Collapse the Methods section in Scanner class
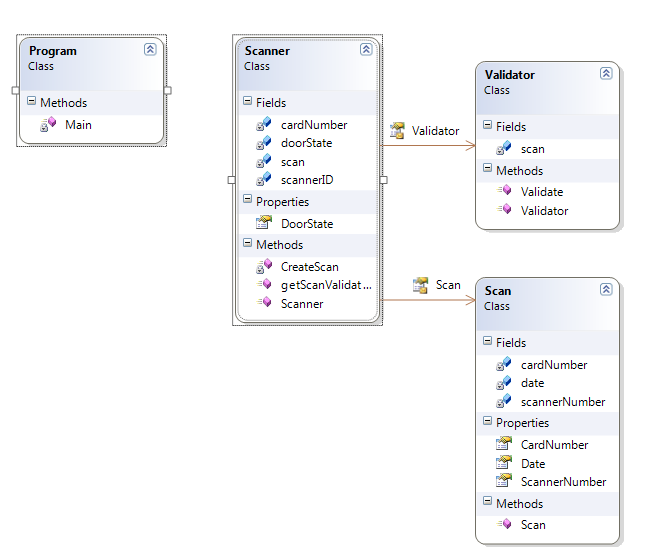This screenshot has width=660, height=555. pyautogui.click(x=248, y=243)
